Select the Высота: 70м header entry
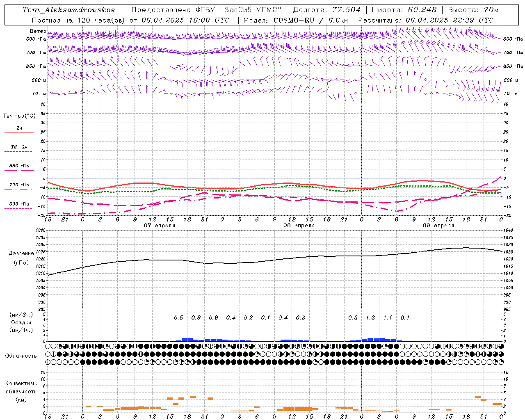 click(x=473, y=10)
